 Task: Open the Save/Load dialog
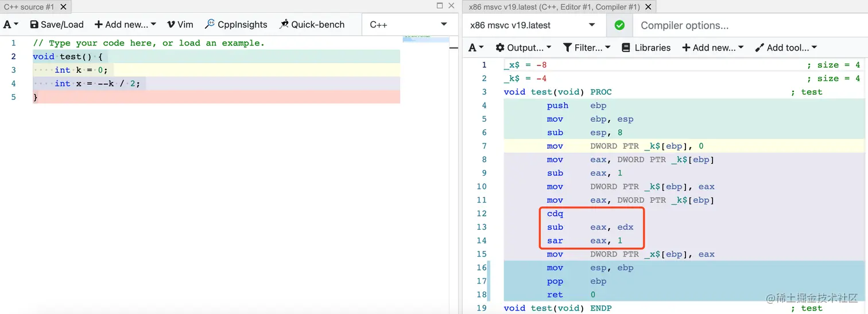(x=57, y=25)
